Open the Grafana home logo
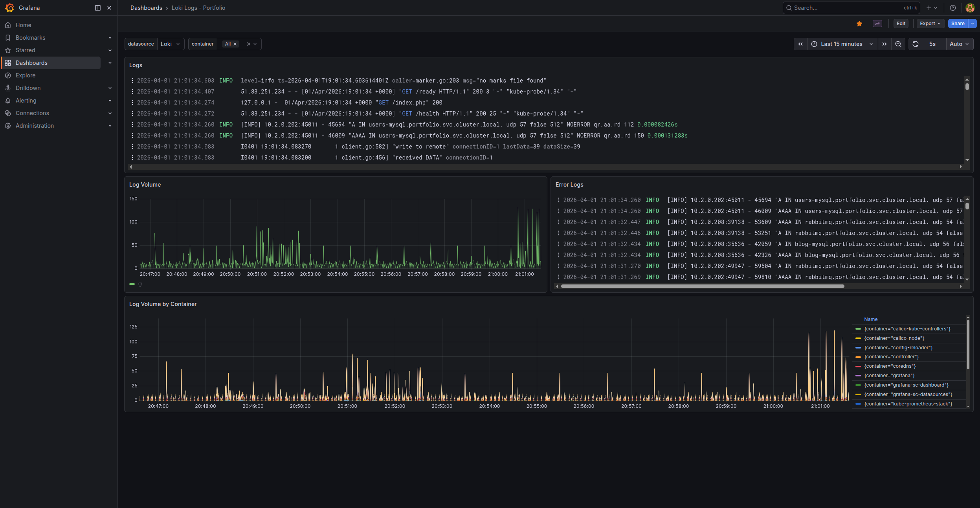This screenshot has width=980, height=508. click(x=9, y=7)
